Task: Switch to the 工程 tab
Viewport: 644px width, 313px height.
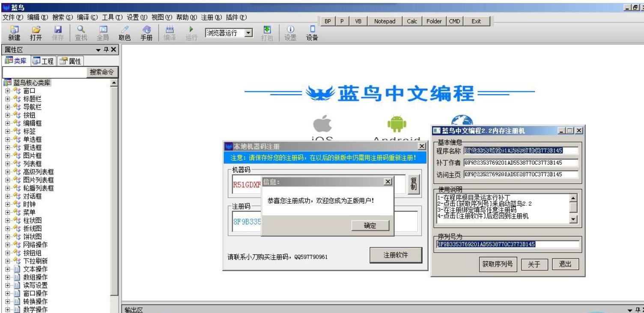Action: point(43,61)
